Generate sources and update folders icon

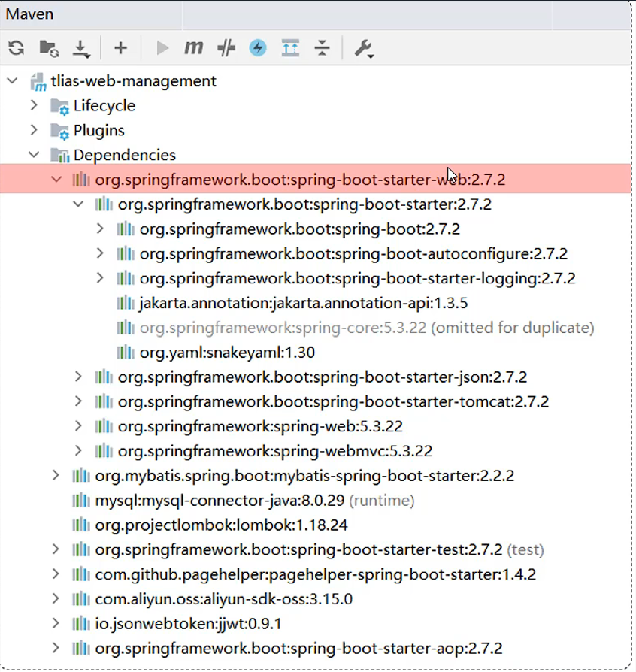point(49,48)
